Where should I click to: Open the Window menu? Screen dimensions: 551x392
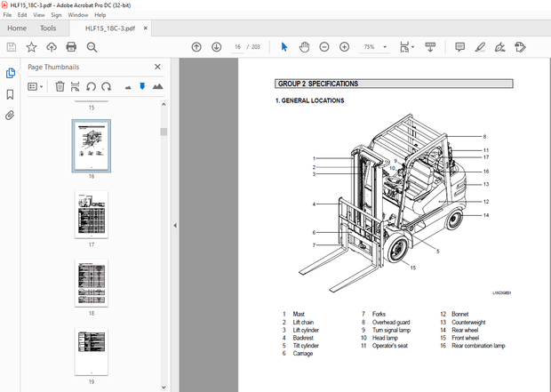click(x=78, y=15)
